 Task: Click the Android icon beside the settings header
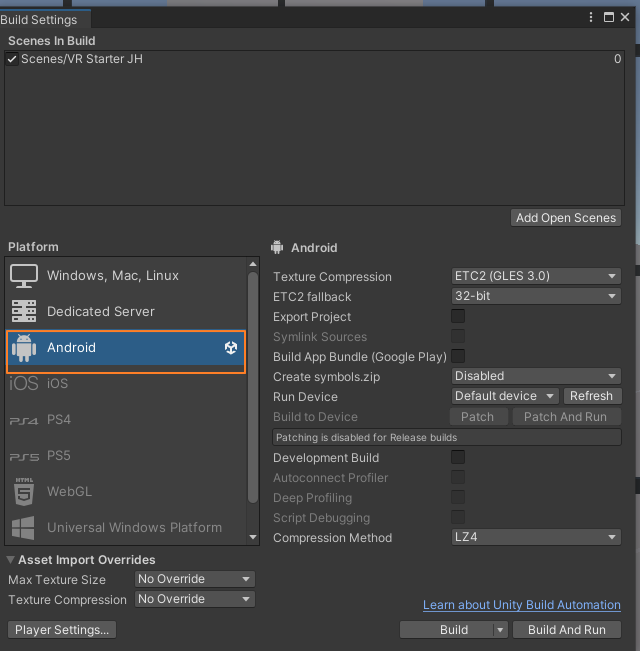(277, 247)
